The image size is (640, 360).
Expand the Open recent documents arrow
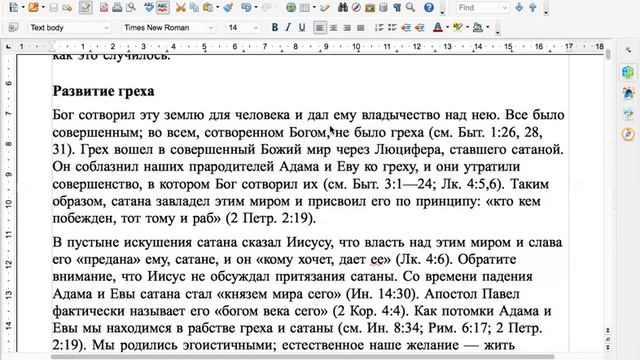[43, 7]
